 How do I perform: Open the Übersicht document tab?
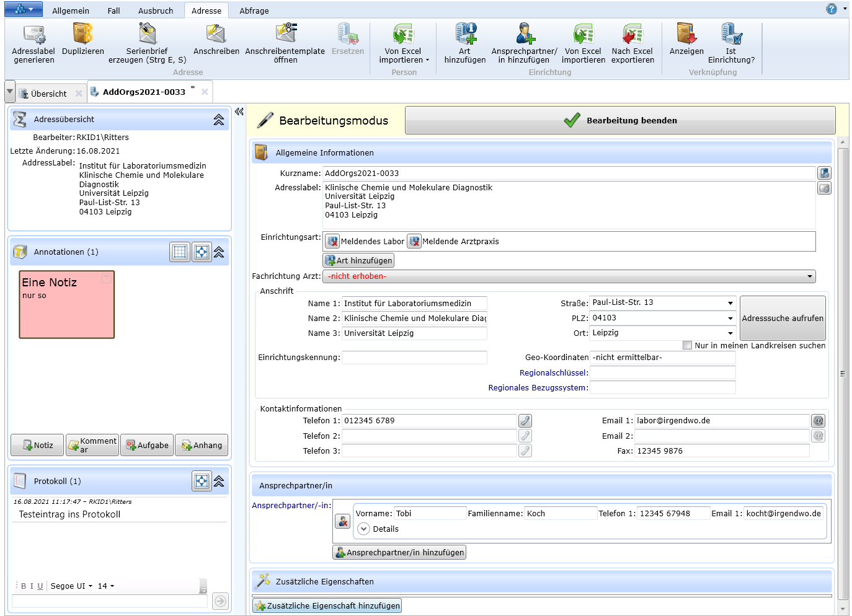coord(48,94)
